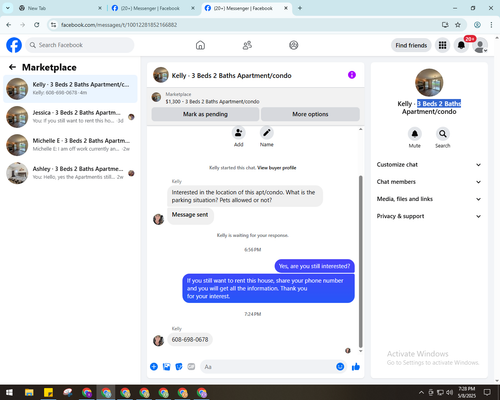Click the 608-698-0678 message bubble
This screenshot has width=500, height=400.
pyautogui.click(x=190, y=340)
